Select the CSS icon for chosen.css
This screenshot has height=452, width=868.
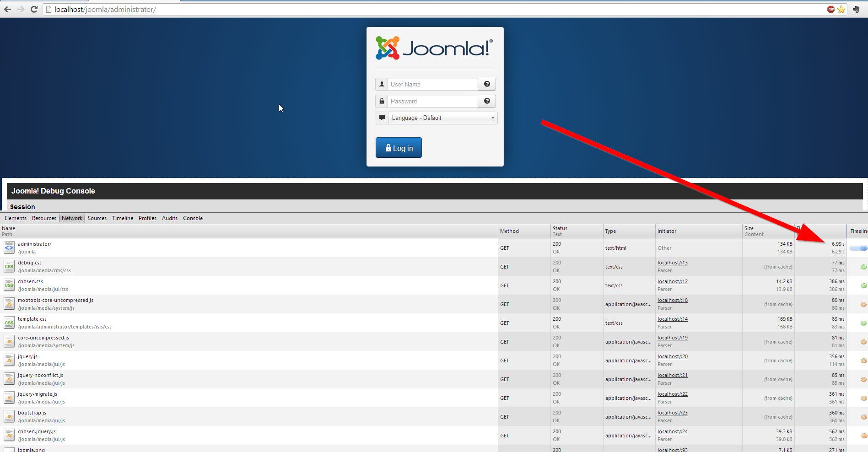pos(9,285)
